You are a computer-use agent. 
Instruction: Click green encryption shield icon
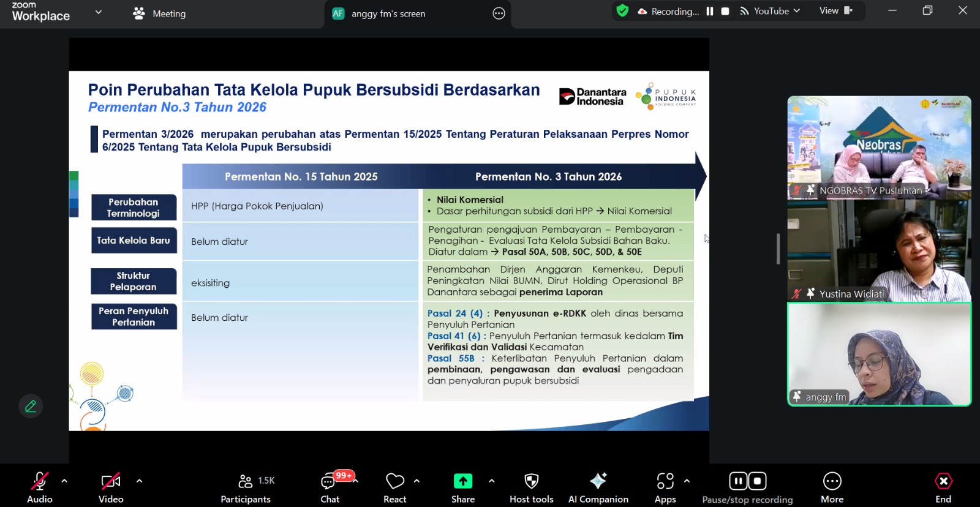pos(622,11)
